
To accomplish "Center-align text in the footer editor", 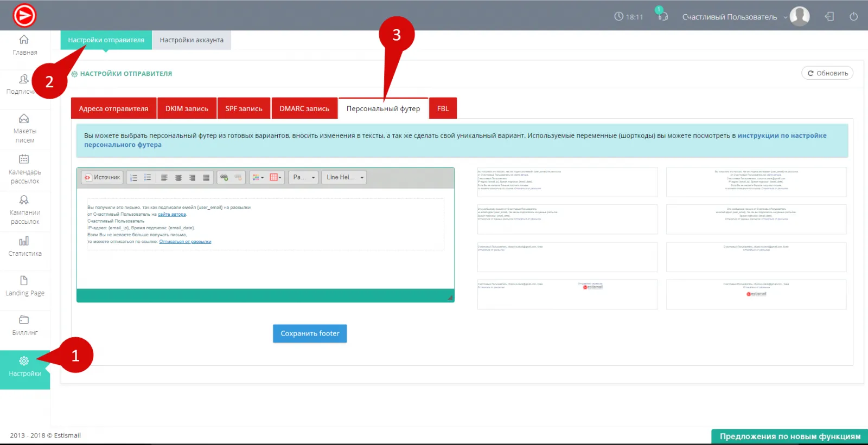I will coord(178,178).
